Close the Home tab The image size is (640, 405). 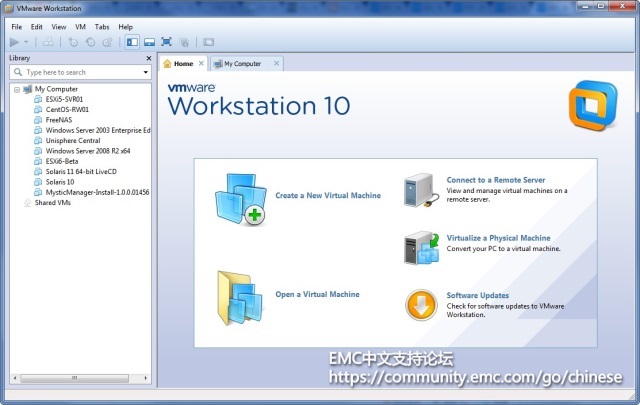pos(201,63)
